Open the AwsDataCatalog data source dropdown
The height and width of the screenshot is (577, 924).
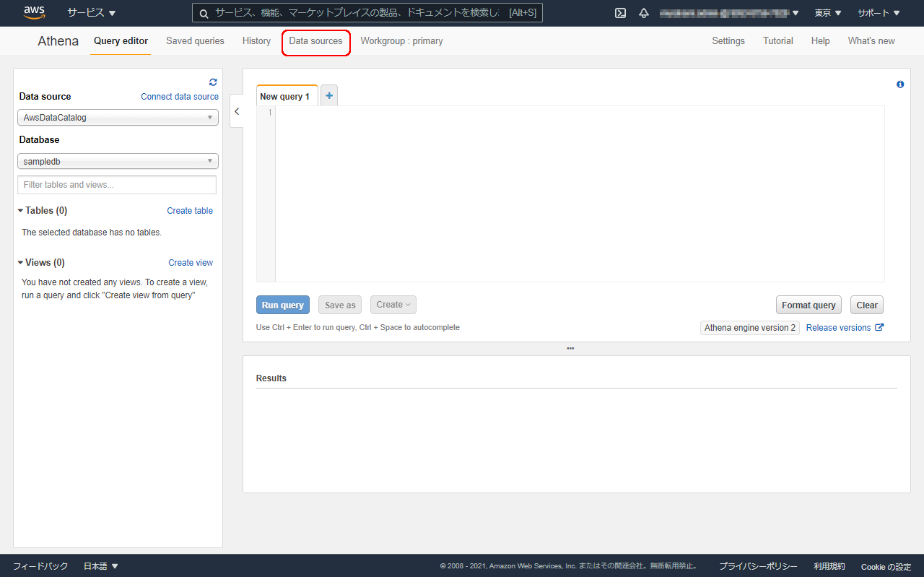pyautogui.click(x=118, y=118)
